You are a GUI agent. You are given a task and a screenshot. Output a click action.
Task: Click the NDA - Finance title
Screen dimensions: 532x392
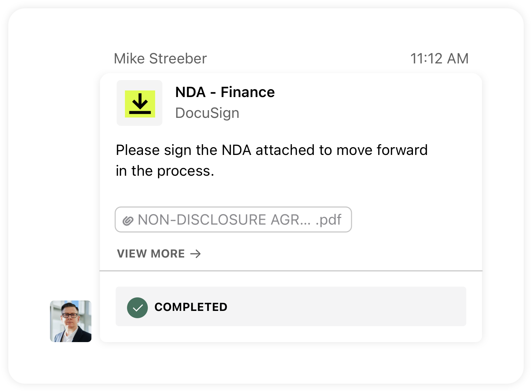pos(225,92)
